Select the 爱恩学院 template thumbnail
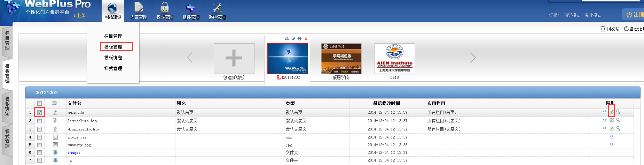Image resolution: width=644 pixels, height=165 pixels. tap(341, 59)
